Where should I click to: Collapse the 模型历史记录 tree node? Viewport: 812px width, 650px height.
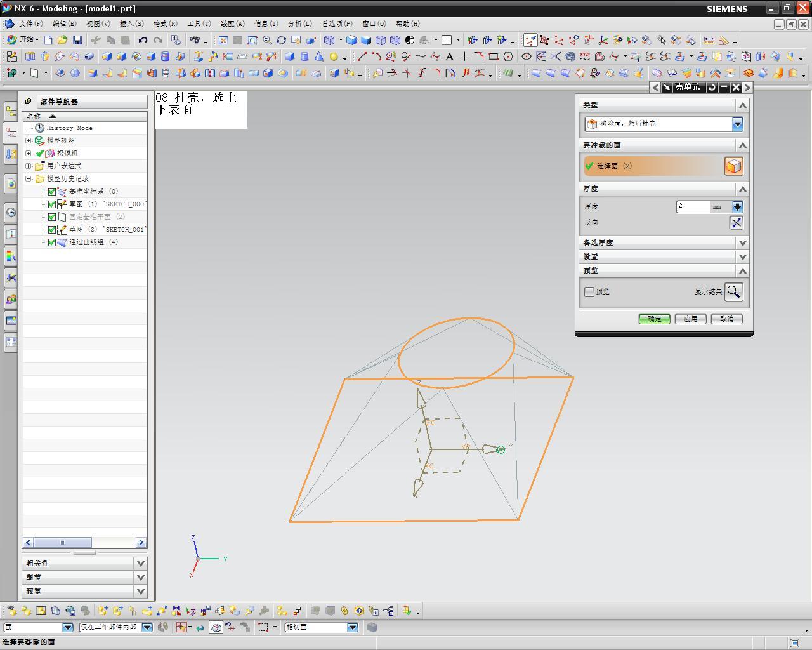tap(28, 178)
